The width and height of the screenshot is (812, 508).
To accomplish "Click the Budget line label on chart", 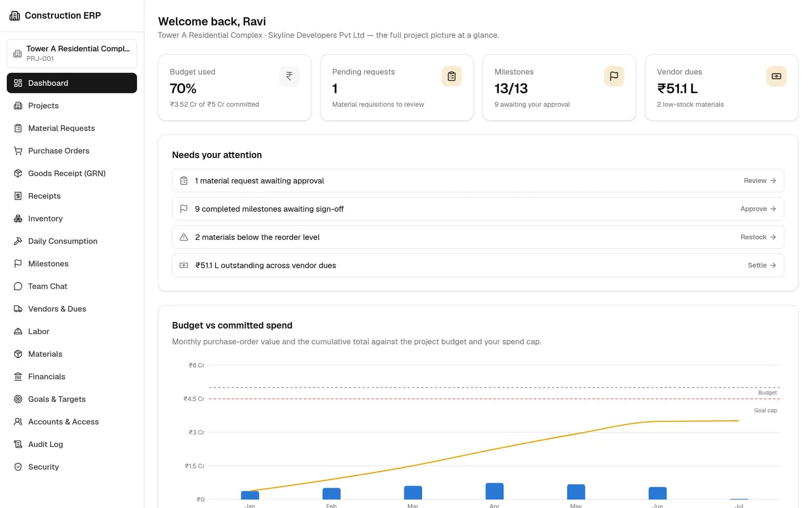I will coord(767,393).
